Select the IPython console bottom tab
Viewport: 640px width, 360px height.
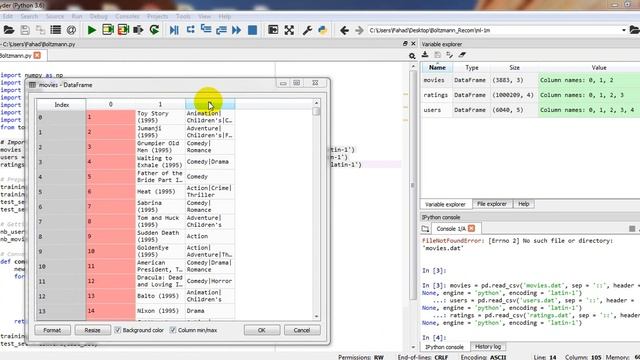[x=444, y=347]
